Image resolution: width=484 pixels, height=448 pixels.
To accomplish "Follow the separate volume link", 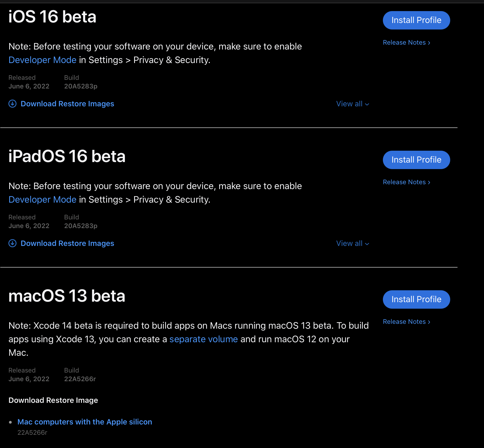I will [203, 339].
